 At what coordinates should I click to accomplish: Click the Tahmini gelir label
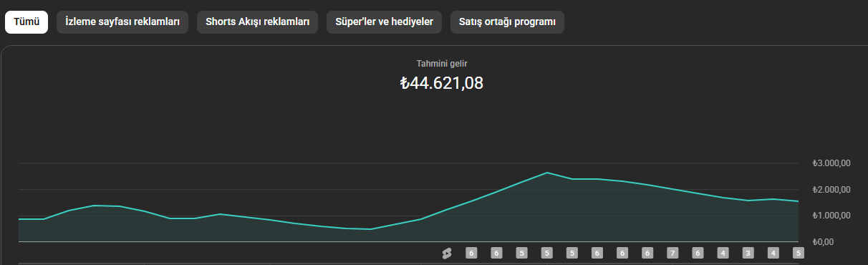[x=442, y=64]
